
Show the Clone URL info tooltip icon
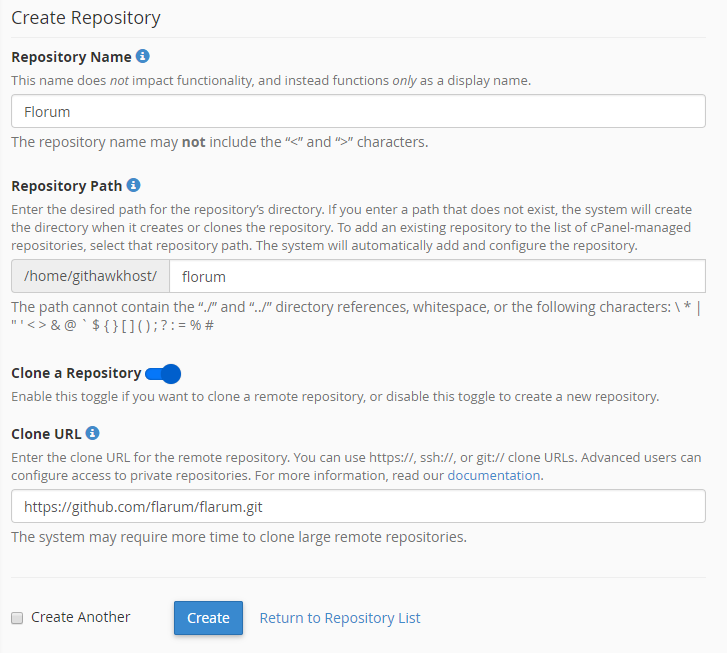pyautogui.click(x=93, y=433)
